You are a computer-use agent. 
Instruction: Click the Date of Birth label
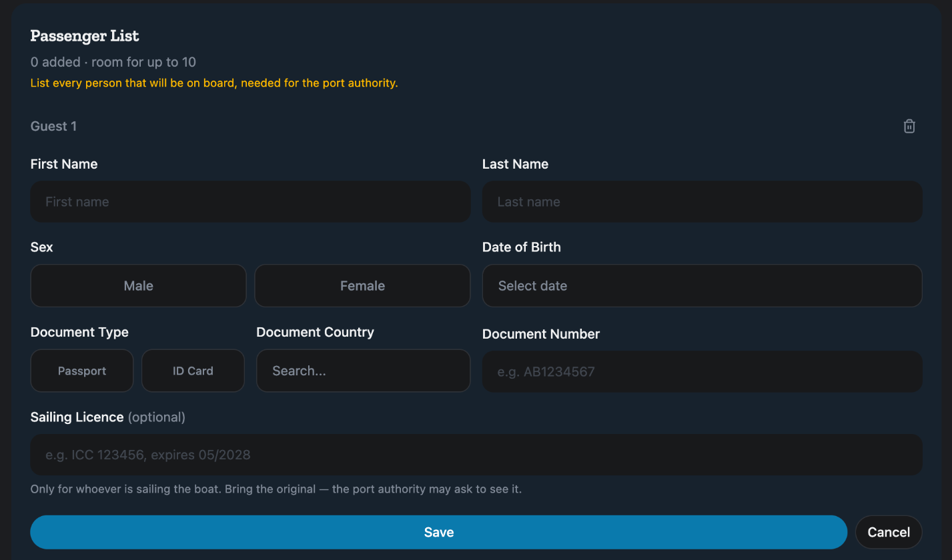[x=522, y=247]
